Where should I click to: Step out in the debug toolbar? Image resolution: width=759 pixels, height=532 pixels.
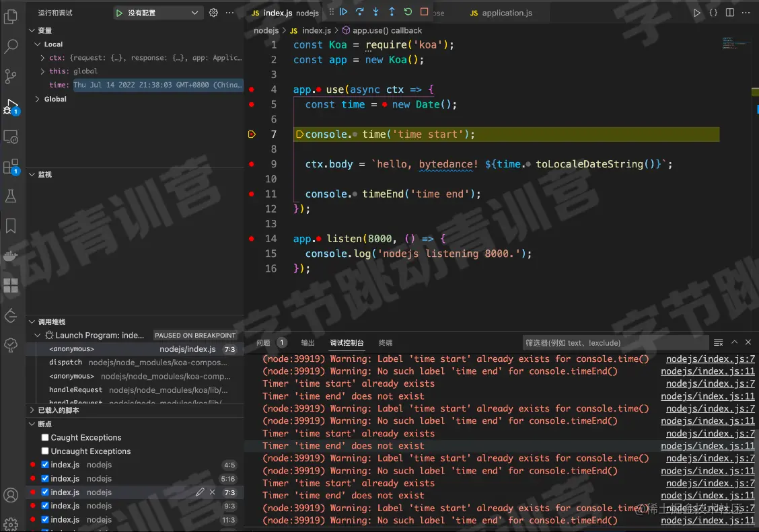point(392,12)
